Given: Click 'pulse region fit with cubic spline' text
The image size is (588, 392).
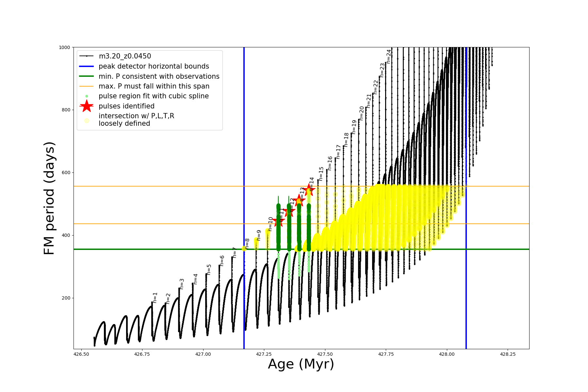Looking at the screenshot, I should pos(154,96).
